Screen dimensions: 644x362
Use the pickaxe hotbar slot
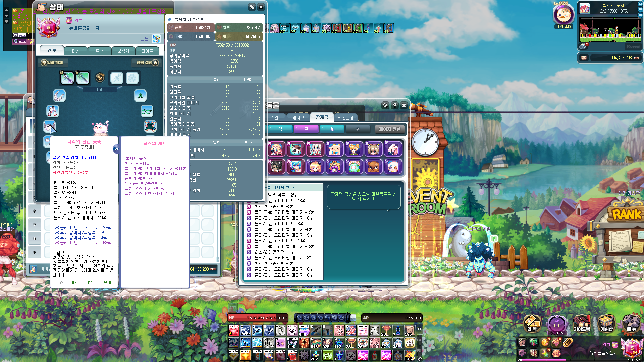[374, 330]
